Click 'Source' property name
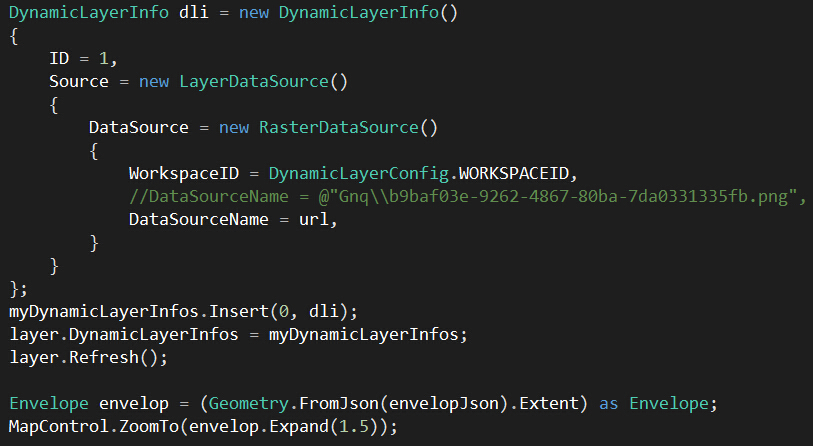 pos(79,81)
